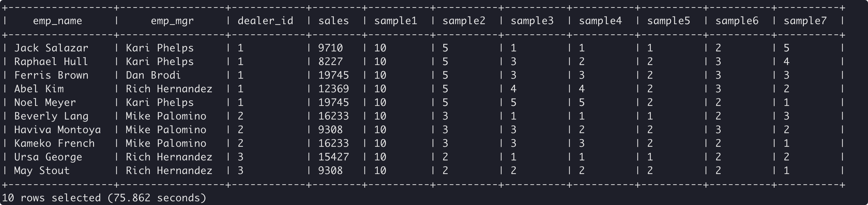The width and height of the screenshot is (868, 205).
Task: Click the sample1 column header
Action: click(396, 21)
